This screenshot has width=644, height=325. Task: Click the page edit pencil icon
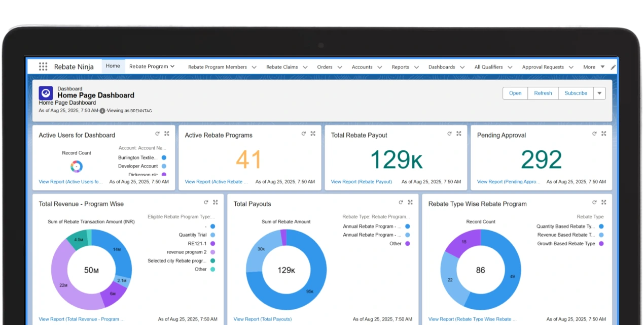click(613, 67)
